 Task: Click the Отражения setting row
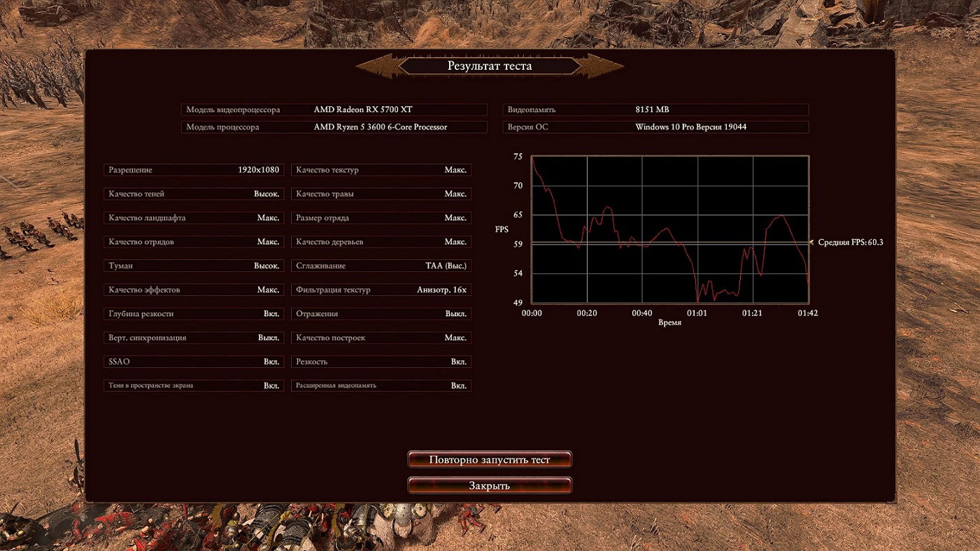coord(381,314)
